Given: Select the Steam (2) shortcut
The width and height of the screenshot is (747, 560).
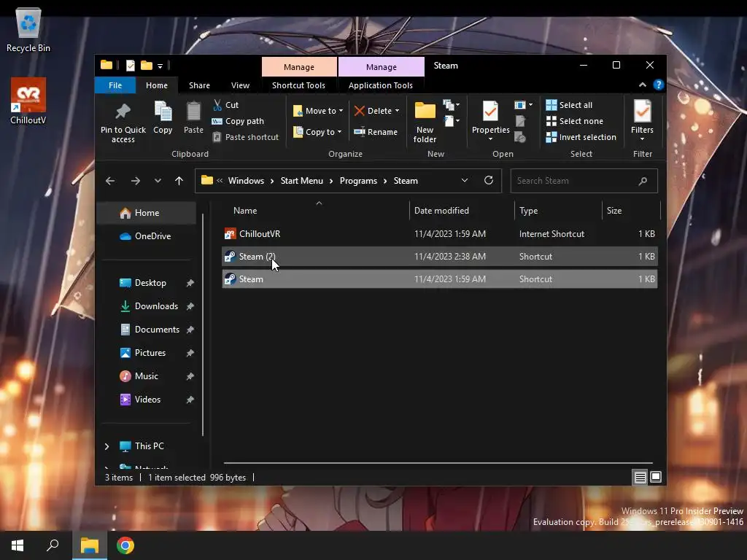Looking at the screenshot, I should click(440, 256).
